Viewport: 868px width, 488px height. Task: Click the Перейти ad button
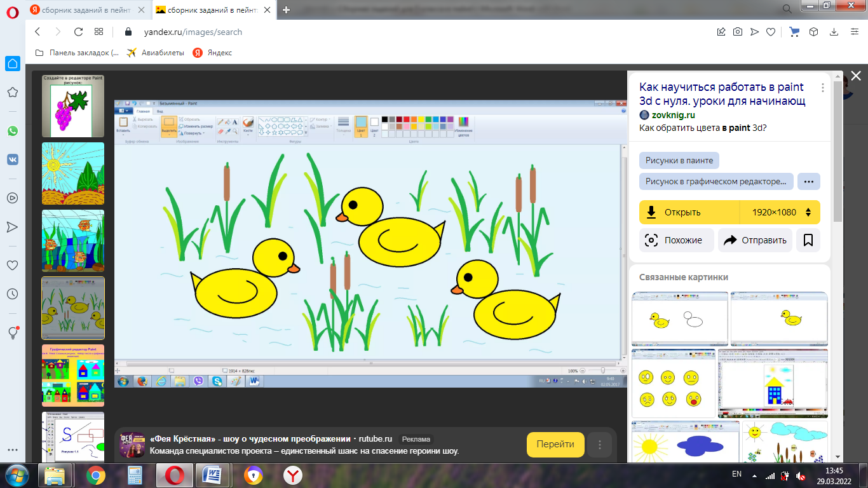coord(555,444)
